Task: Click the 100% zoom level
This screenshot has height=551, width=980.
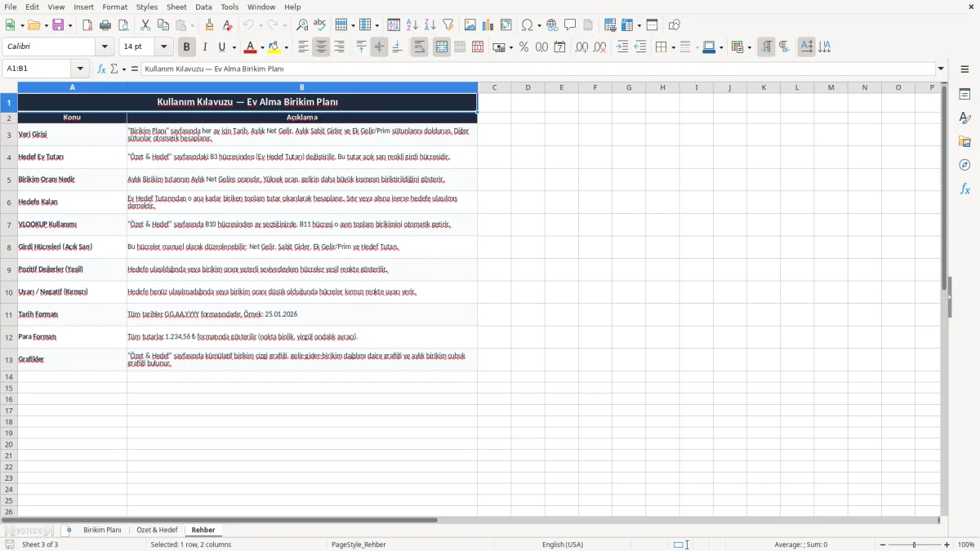Action: (966, 544)
